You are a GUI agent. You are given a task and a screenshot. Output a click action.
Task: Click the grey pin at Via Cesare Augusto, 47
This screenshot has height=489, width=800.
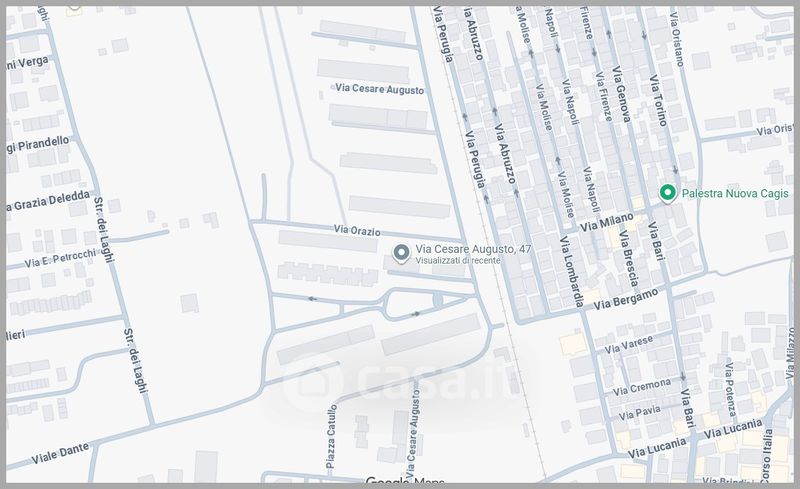401,252
